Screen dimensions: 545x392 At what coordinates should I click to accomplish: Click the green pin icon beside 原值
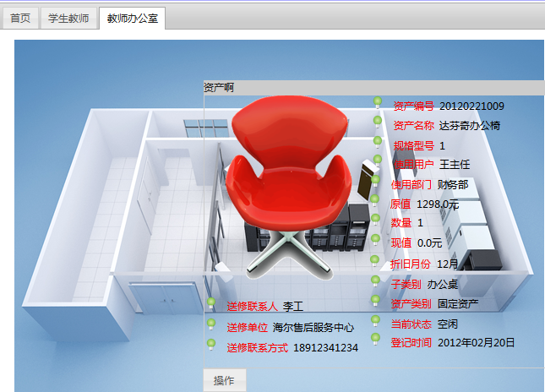pyautogui.click(x=375, y=200)
